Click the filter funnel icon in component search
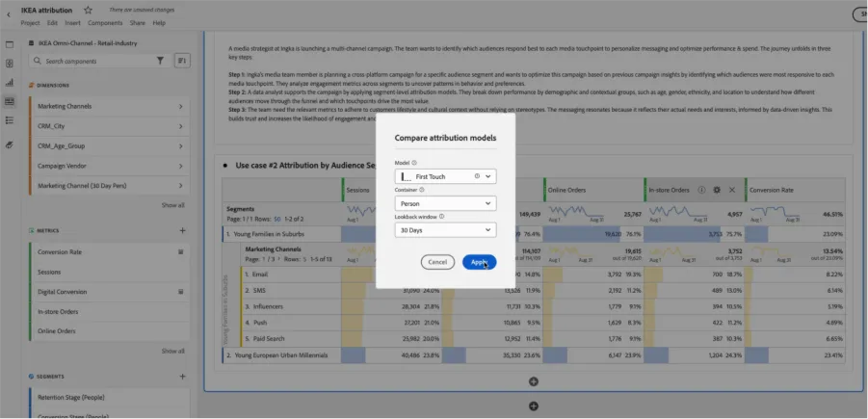Image resolution: width=868 pixels, height=419 pixels. click(160, 61)
